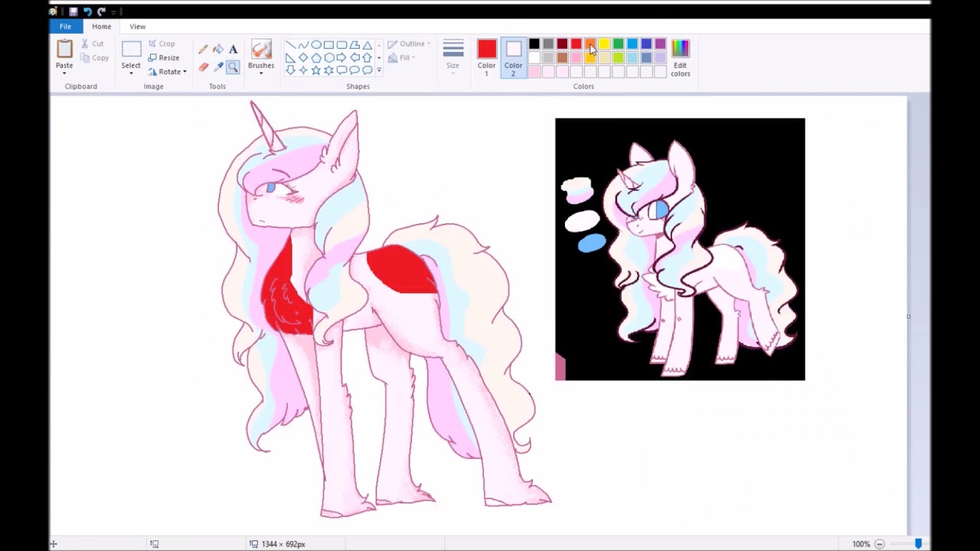Image resolution: width=980 pixels, height=551 pixels.
Task: Choose the Oval shape
Action: tap(316, 44)
